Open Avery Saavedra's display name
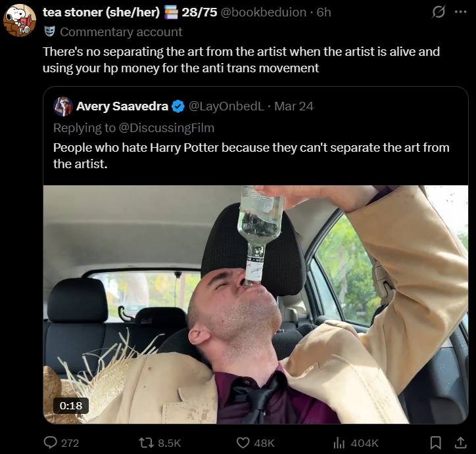The height and width of the screenshot is (454, 476). click(x=122, y=106)
